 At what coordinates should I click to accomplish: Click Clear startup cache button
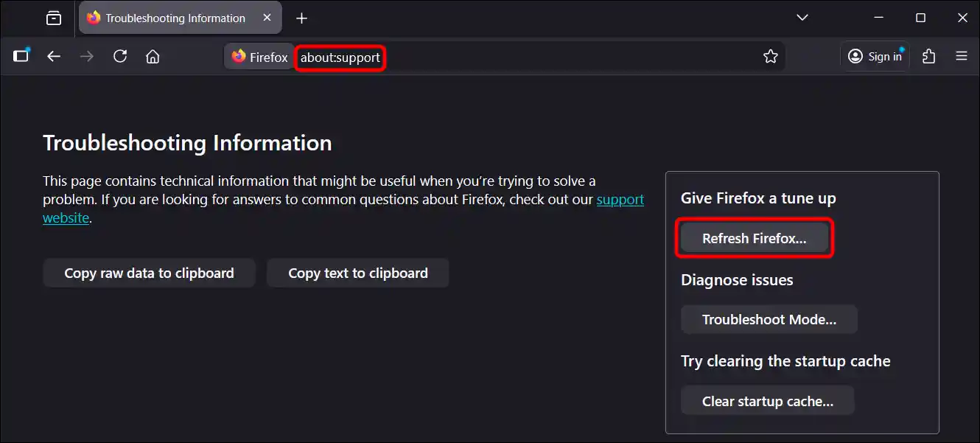767,401
